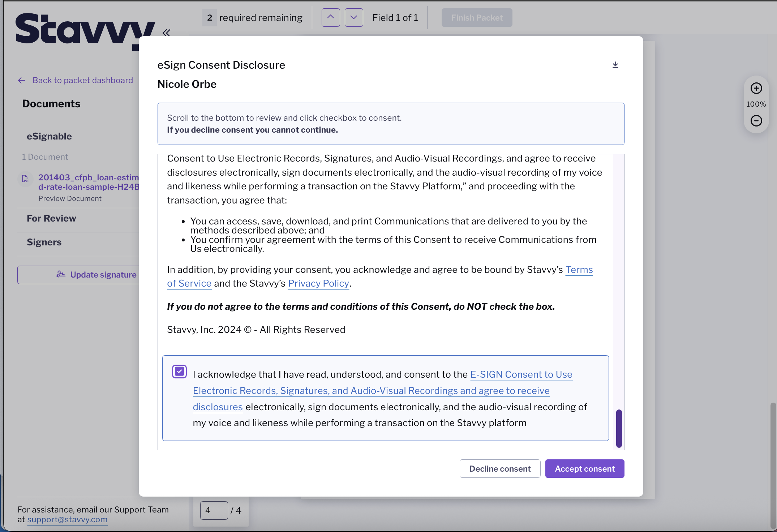Click the 100% zoom level text
Screen dimensions: 777x532
pyautogui.click(x=756, y=104)
